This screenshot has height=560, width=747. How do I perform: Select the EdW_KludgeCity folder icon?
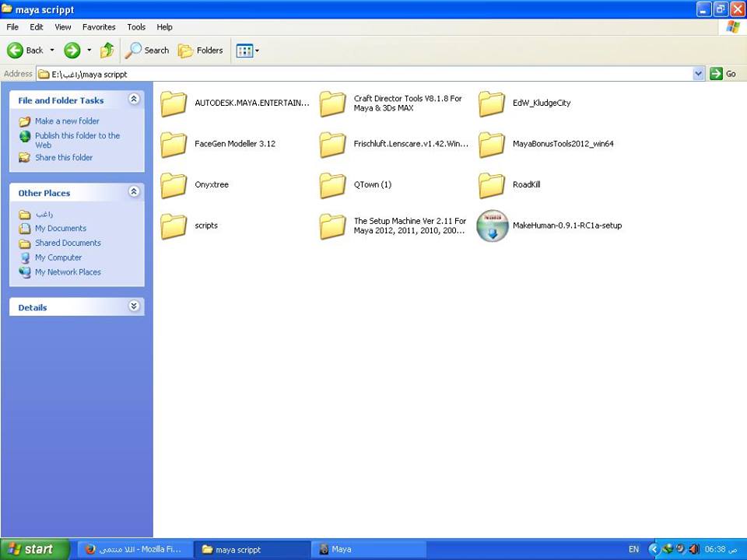[492, 103]
